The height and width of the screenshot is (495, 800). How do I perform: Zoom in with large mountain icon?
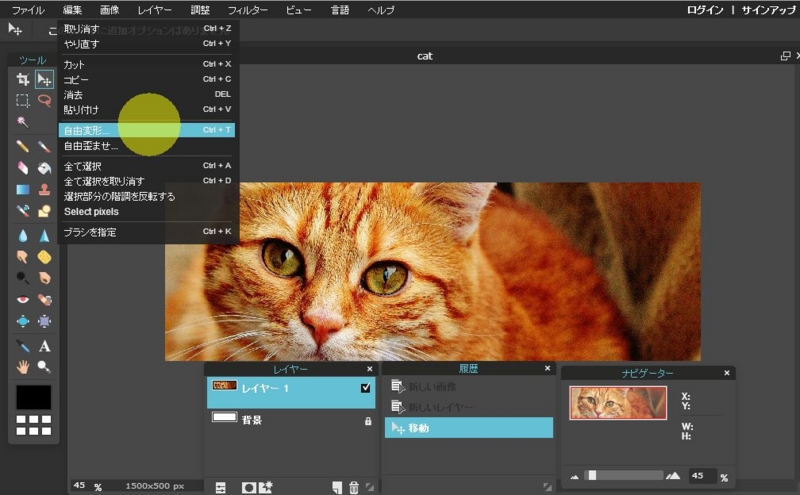coord(673,476)
